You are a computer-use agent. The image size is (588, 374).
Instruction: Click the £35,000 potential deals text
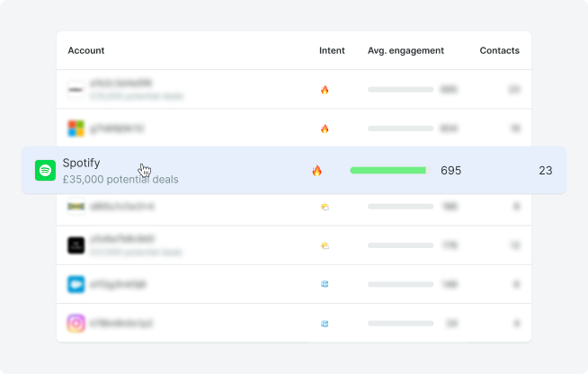tap(120, 179)
